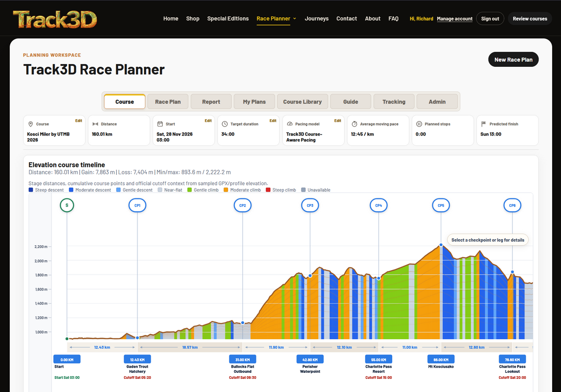Open Special Editions in navigation
561x392 pixels.
coord(228,19)
